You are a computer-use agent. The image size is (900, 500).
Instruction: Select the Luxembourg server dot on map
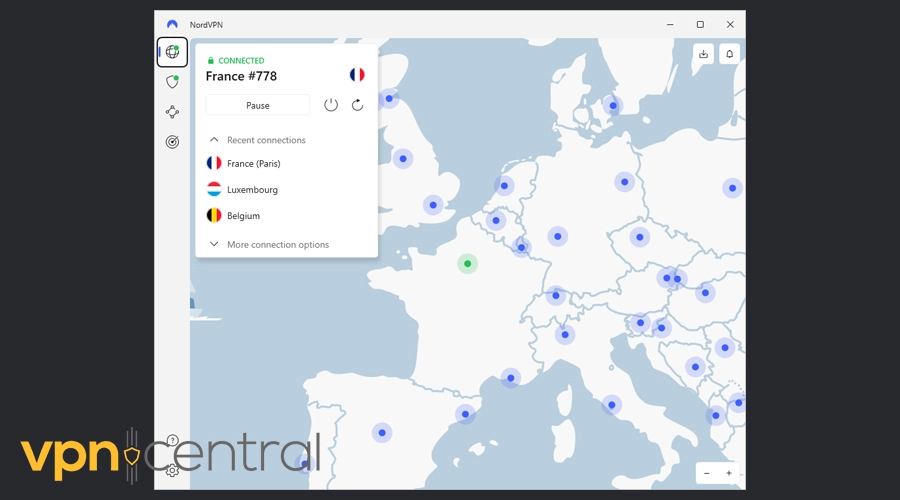click(x=521, y=247)
